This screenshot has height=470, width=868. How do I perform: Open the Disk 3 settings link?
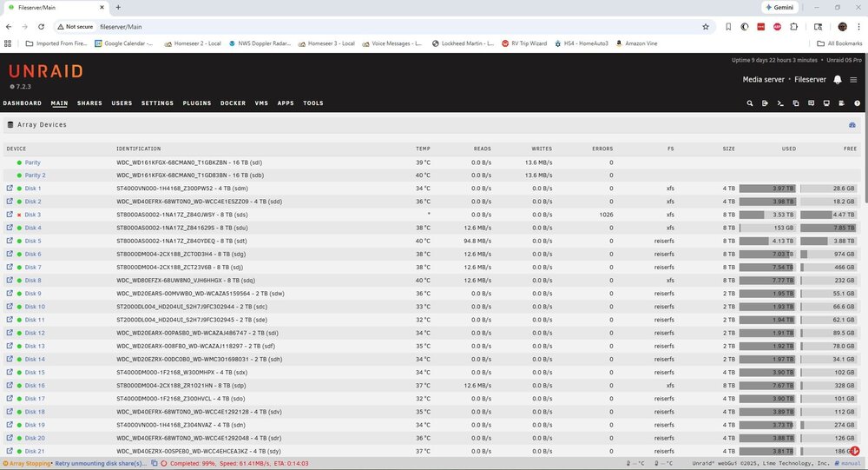coord(33,215)
